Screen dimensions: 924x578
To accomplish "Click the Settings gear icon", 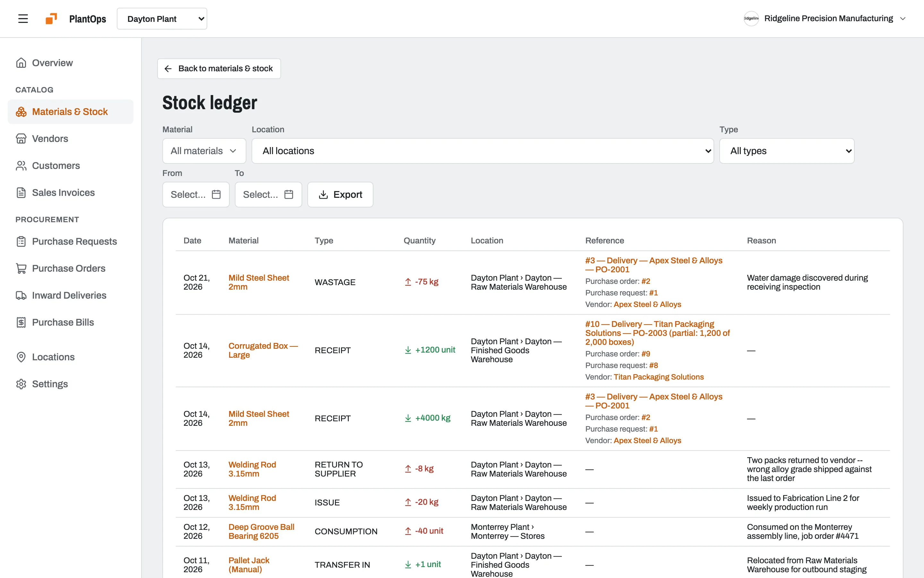I will [21, 384].
